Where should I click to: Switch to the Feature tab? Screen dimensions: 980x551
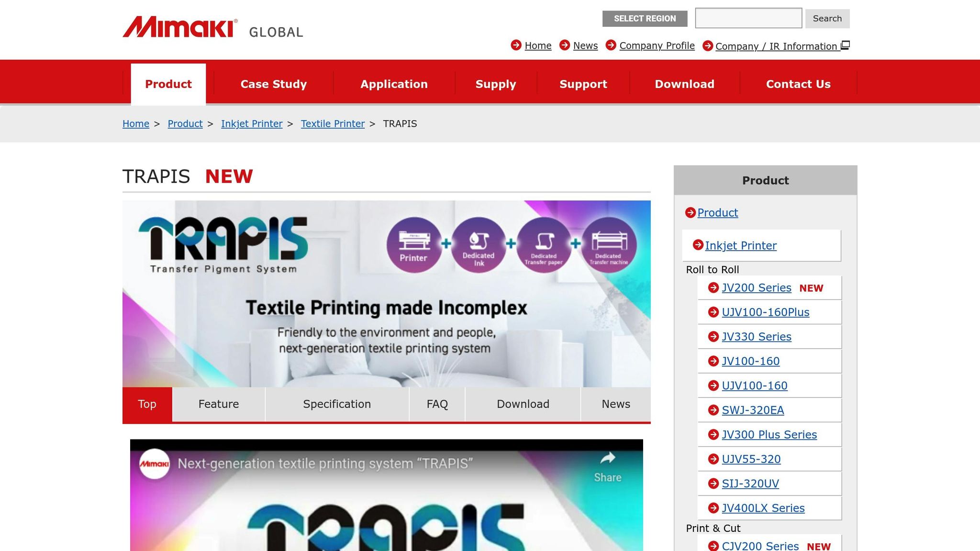click(x=218, y=404)
